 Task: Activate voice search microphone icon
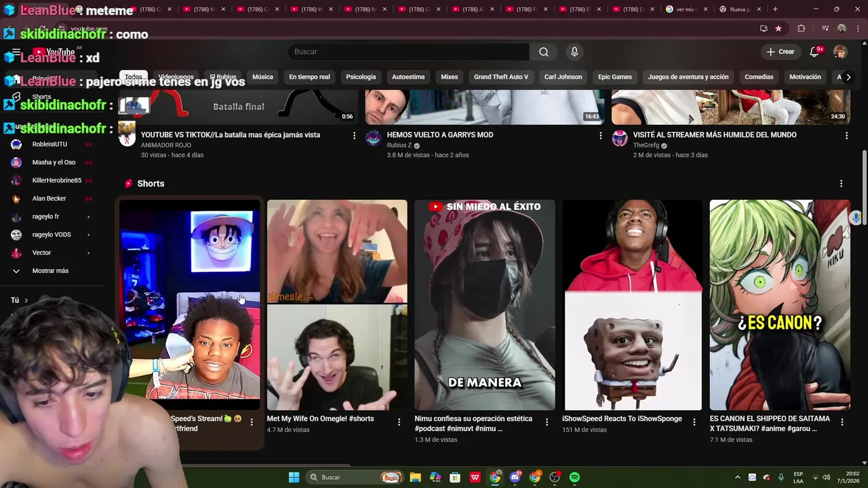(574, 52)
